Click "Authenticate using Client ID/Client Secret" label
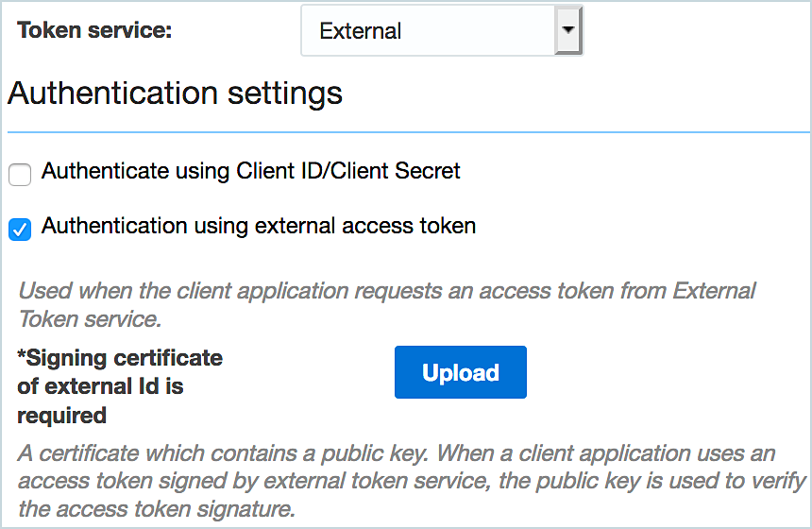This screenshot has width=812, height=529. 250,171
